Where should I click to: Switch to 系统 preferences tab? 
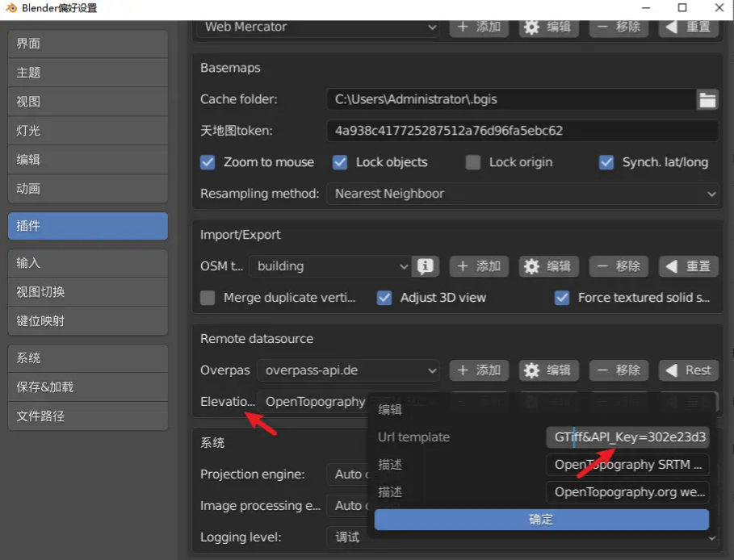point(88,359)
